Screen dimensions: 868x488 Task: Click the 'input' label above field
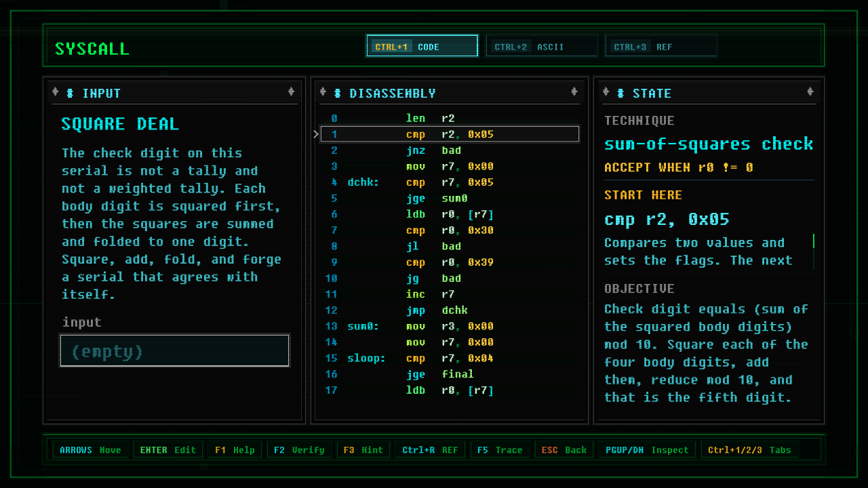[82, 323]
